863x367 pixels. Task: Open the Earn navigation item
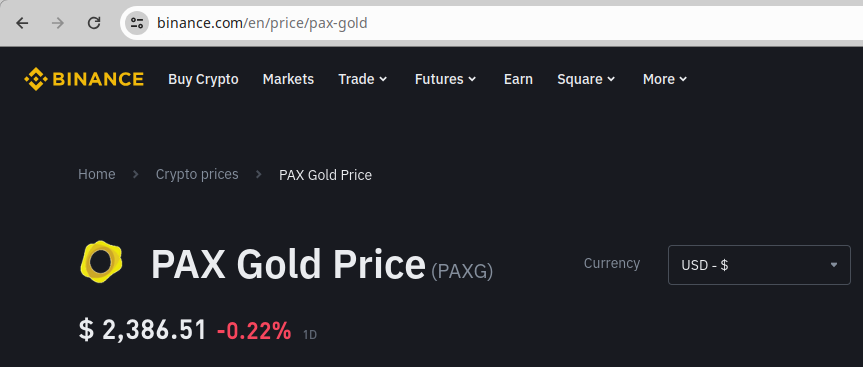click(x=518, y=79)
